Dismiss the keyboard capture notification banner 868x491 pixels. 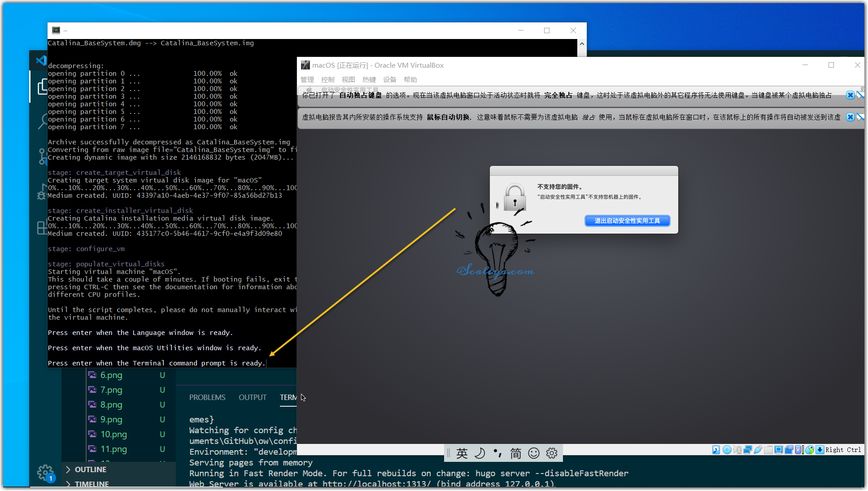pyautogui.click(x=850, y=95)
